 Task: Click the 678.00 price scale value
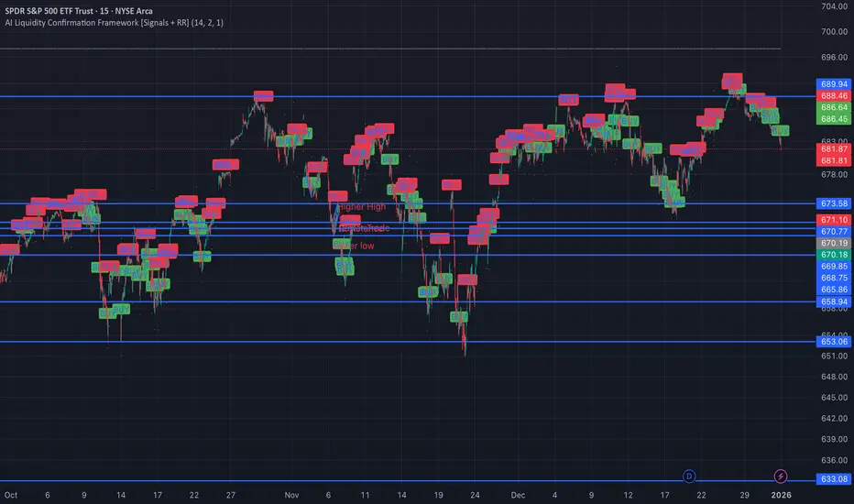pos(834,174)
